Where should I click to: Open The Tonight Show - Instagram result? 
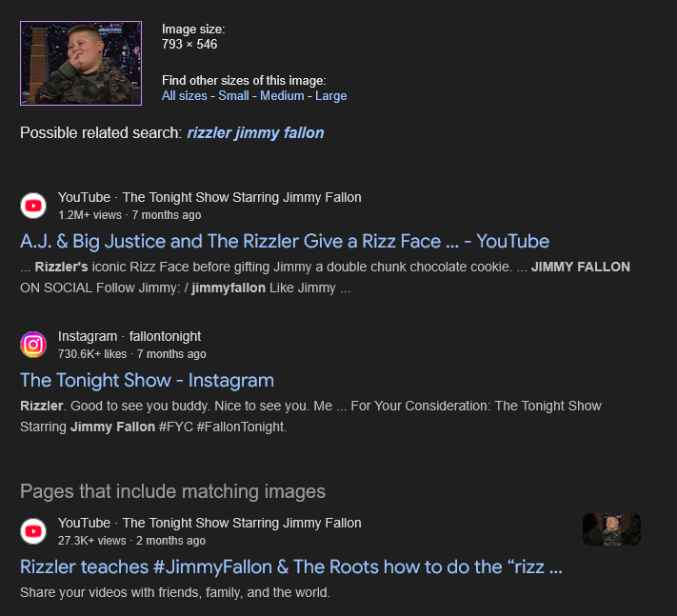point(147,380)
